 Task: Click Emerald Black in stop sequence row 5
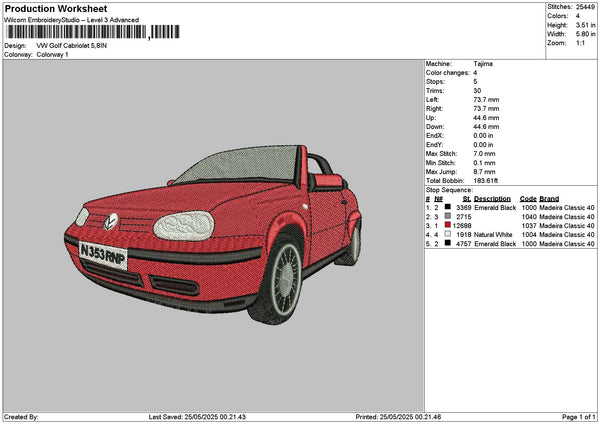(x=495, y=244)
